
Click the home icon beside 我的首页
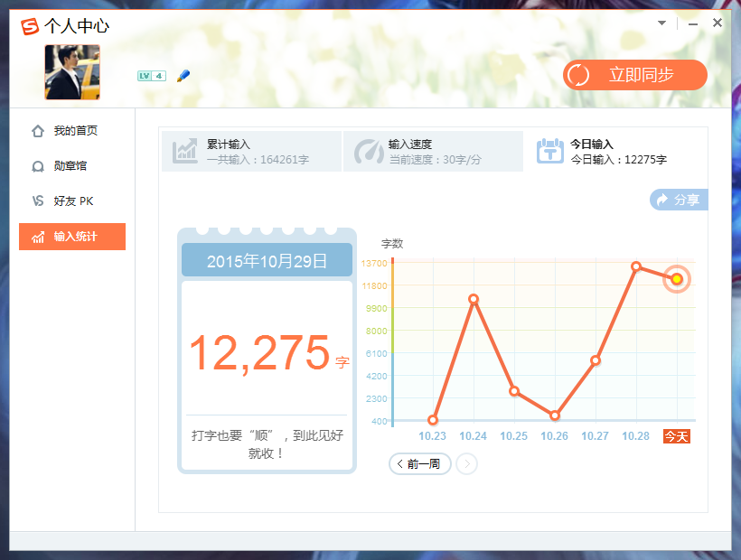38,131
